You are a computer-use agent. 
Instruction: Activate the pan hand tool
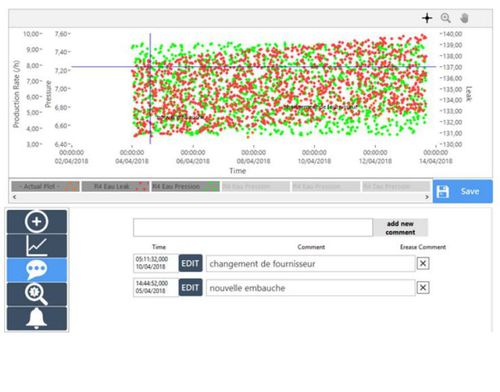[x=464, y=18]
